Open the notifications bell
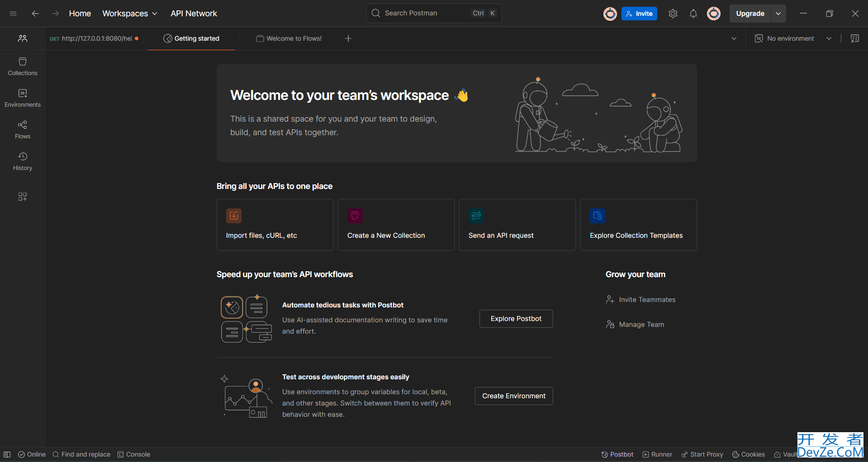868x462 pixels. [x=693, y=14]
